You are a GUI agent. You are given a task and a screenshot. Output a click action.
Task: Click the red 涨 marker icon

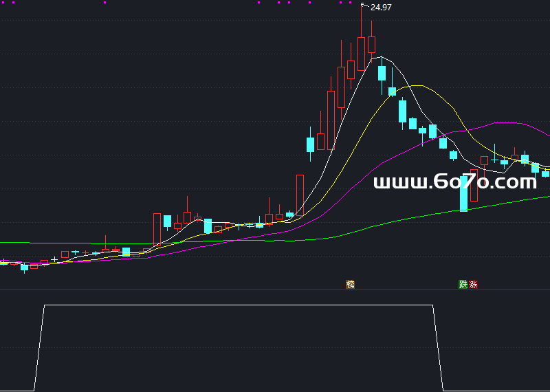point(473,284)
